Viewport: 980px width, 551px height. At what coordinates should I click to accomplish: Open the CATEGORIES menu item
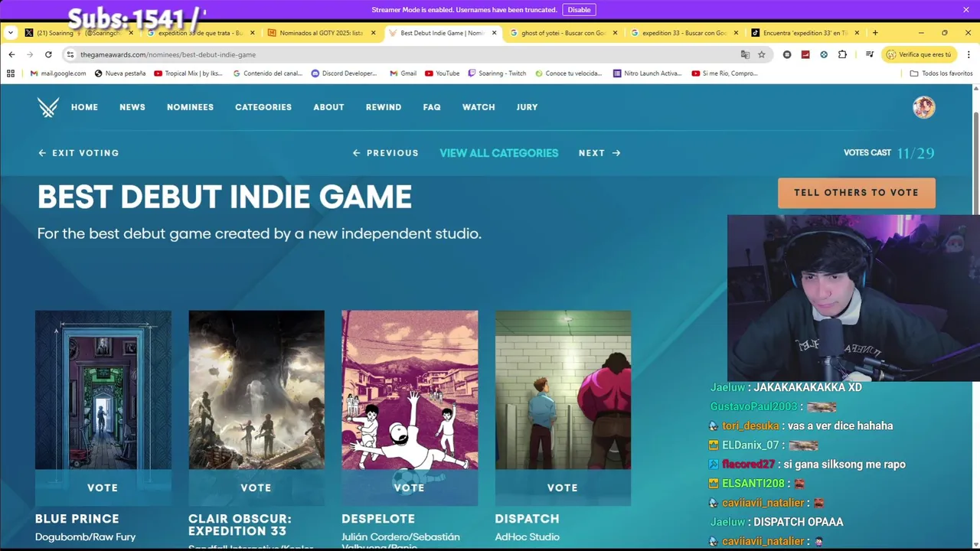pos(263,107)
